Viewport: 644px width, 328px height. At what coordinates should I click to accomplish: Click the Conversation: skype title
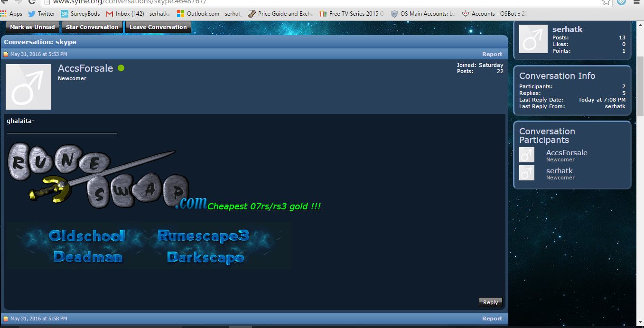pos(40,42)
